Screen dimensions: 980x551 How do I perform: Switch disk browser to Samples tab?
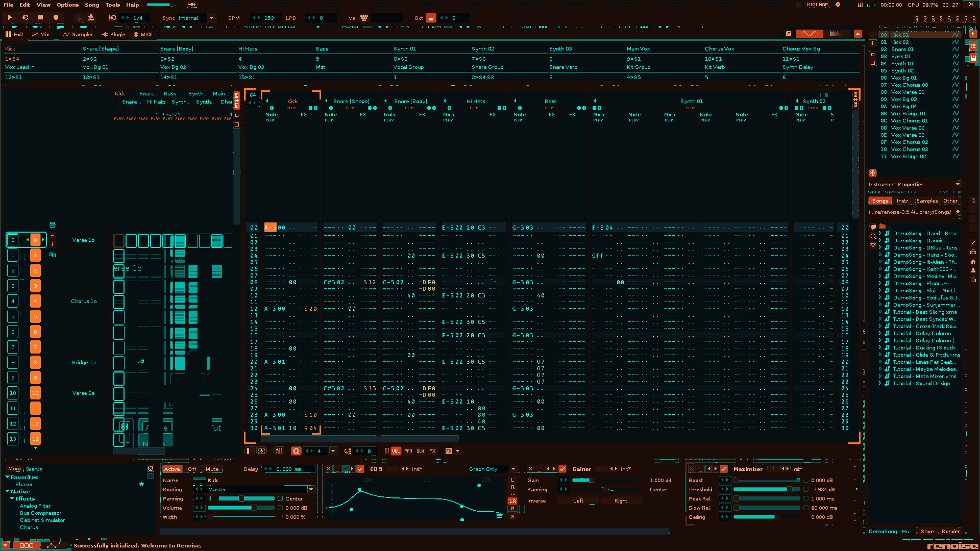(927, 201)
